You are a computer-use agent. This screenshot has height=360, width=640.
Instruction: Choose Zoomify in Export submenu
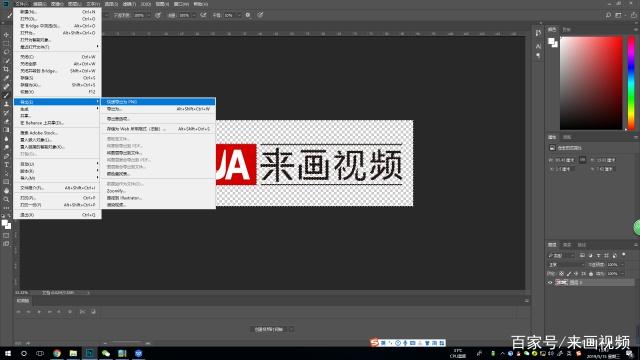pos(158,191)
